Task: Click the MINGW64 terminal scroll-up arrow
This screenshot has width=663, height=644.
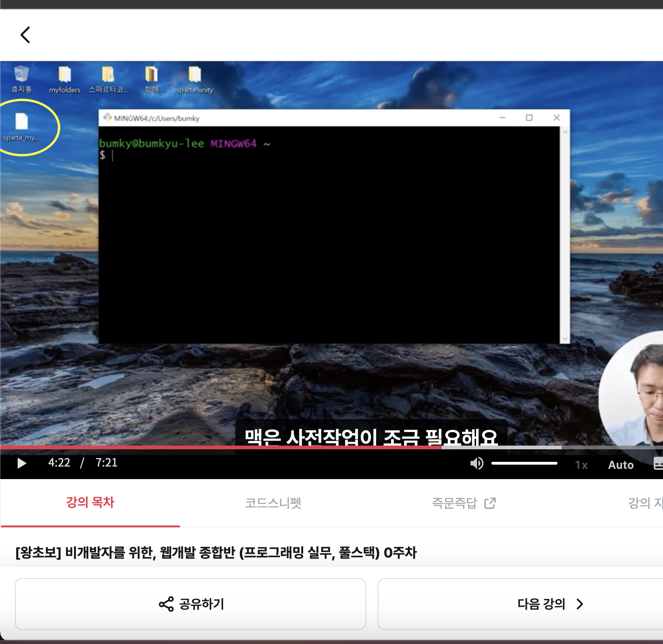Action: (565, 131)
